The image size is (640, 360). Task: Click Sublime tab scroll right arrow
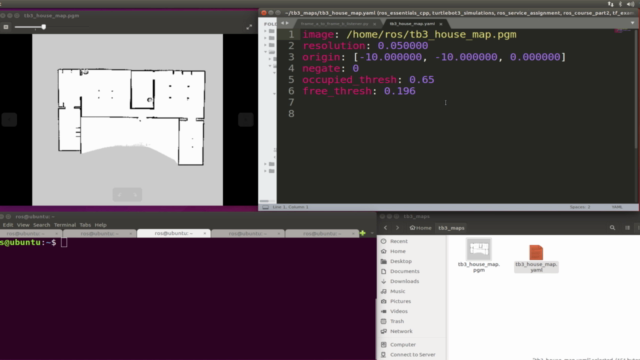click(287, 23)
